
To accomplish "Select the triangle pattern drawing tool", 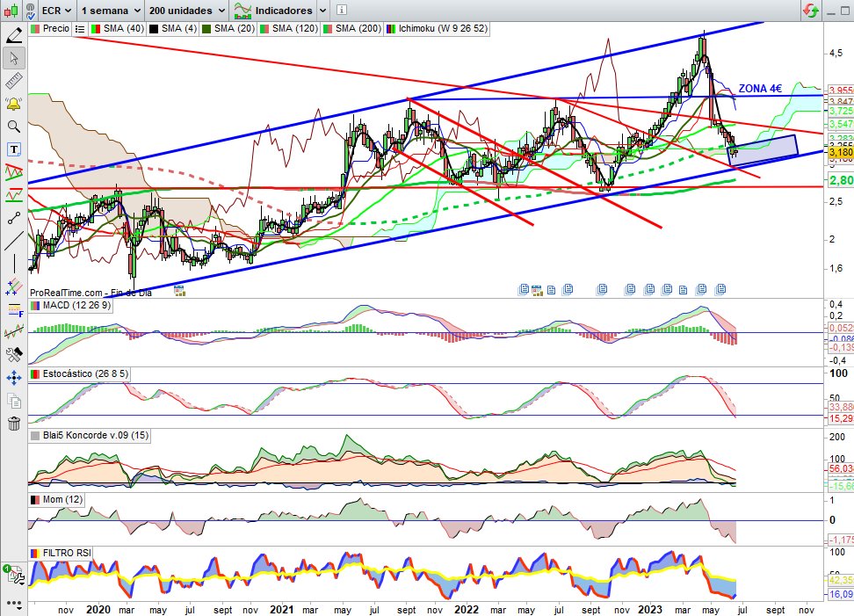I will pyautogui.click(x=13, y=172).
